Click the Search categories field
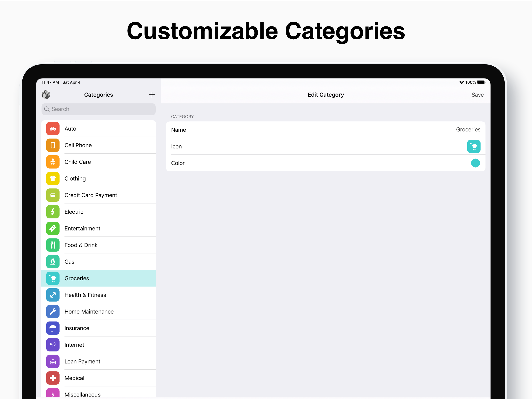The width and height of the screenshot is (532, 399). [99, 109]
